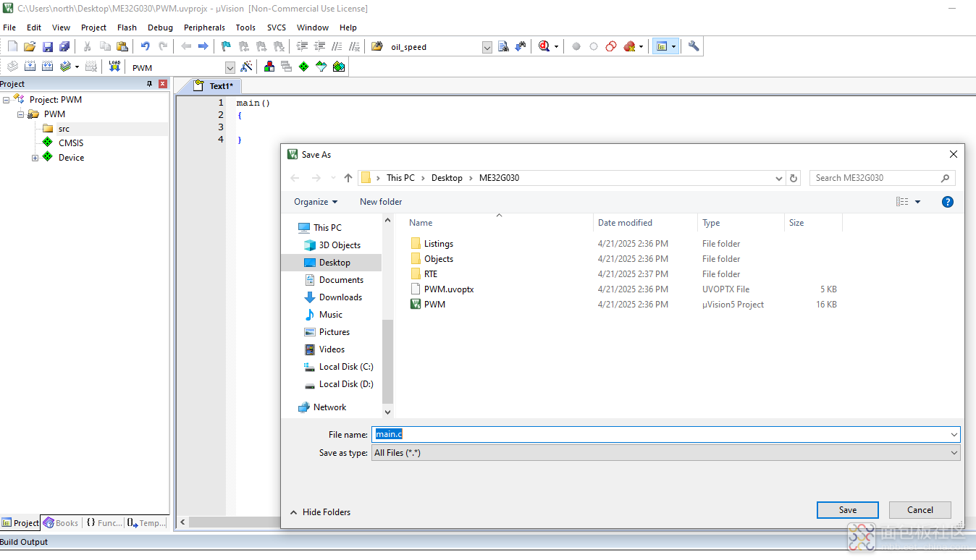Select the PWM.uvoptx file in list
Viewport: 976px width, 560px height.
[449, 289]
